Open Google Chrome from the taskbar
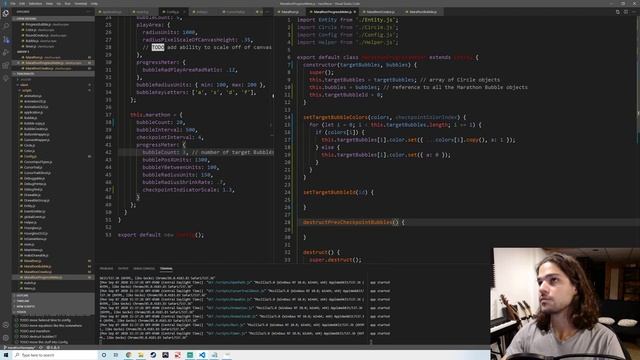640x360 pixels. point(129,355)
